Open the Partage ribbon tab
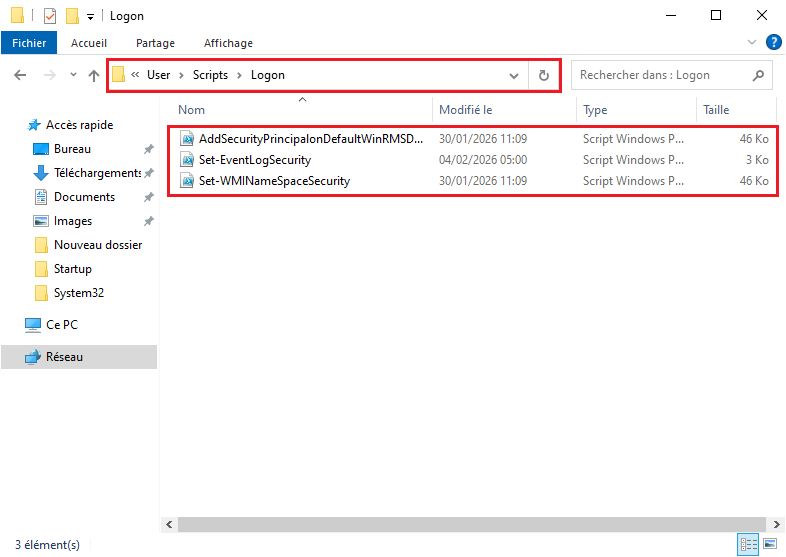 click(155, 43)
